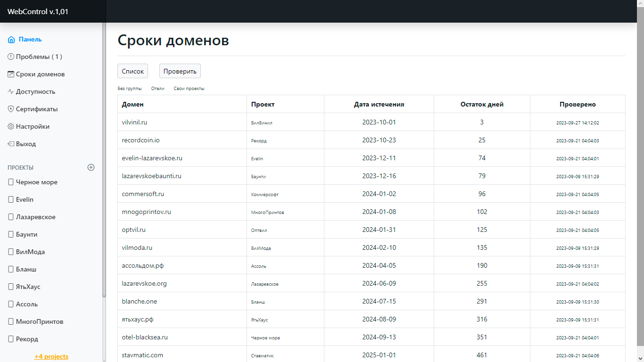The image size is (644, 362).
Task: Expand the +4 projects link
Action: click(51, 356)
